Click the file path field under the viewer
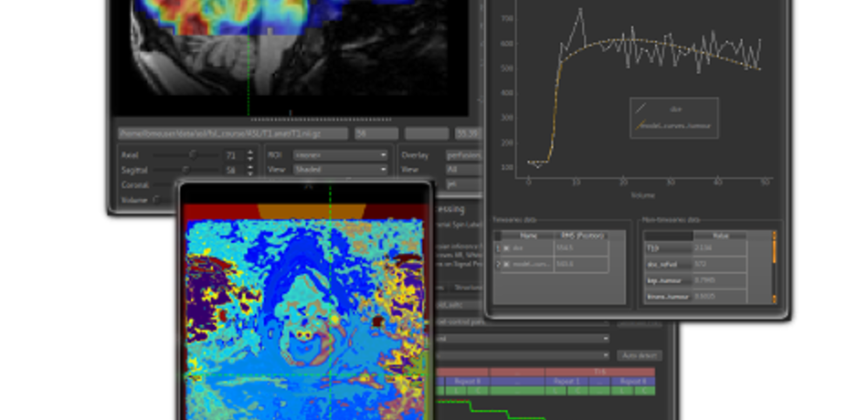868x420 pixels. tap(230, 133)
